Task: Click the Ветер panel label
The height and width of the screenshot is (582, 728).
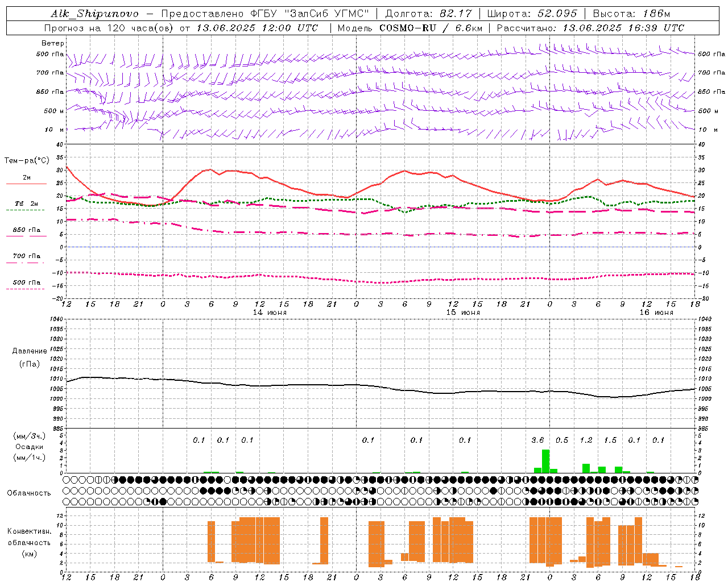Action: coord(53,43)
